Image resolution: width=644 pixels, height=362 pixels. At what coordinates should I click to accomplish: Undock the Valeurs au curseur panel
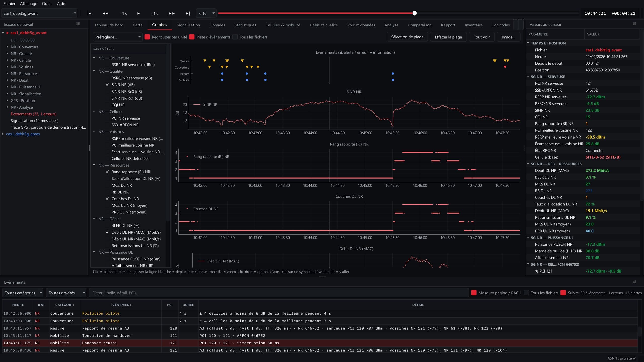[634, 24]
